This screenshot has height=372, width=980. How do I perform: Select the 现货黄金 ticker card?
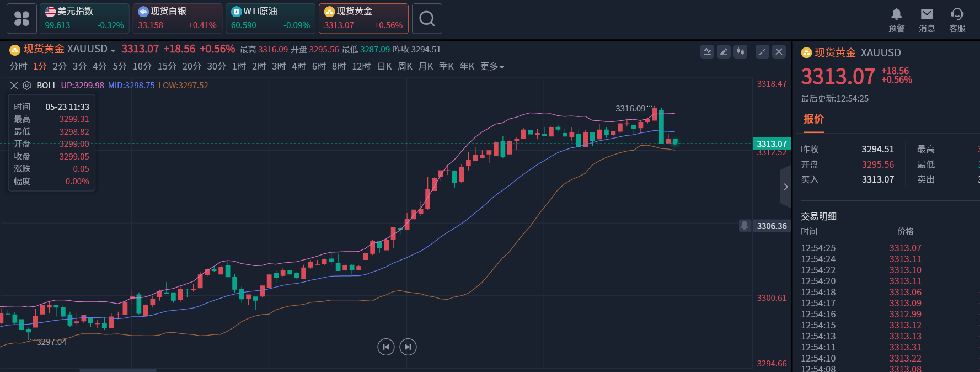[x=363, y=19]
